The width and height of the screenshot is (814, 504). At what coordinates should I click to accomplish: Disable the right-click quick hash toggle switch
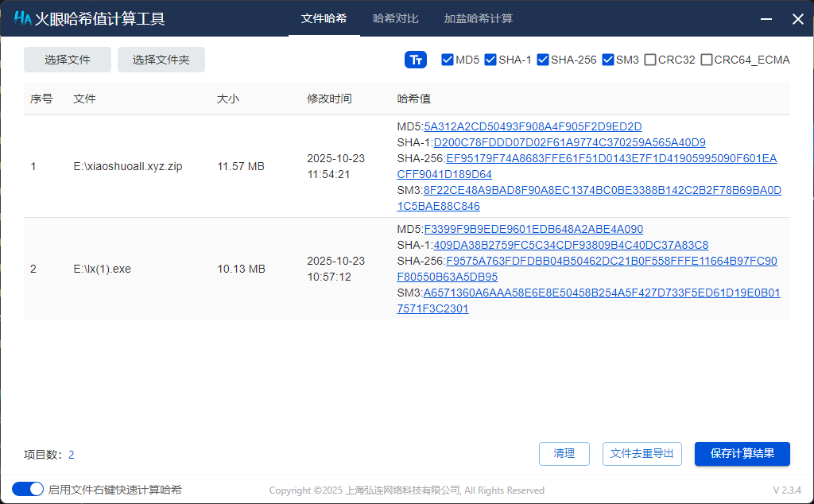[x=28, y=490]
